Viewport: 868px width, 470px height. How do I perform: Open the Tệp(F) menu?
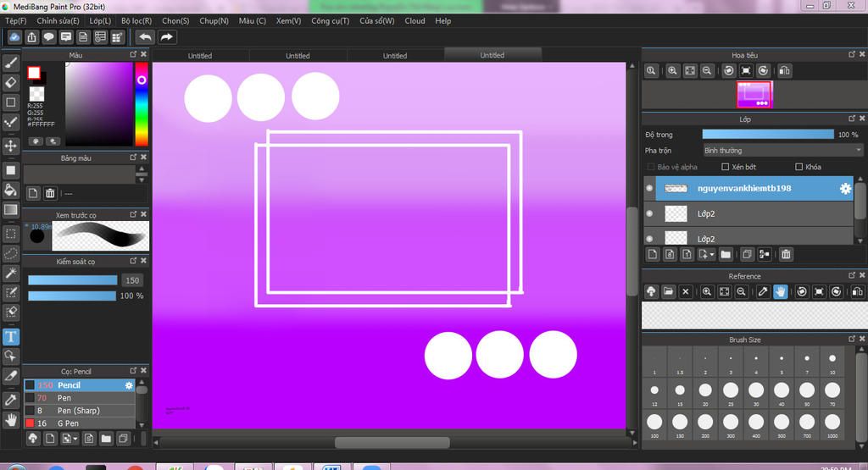click(x=16, y=20)
